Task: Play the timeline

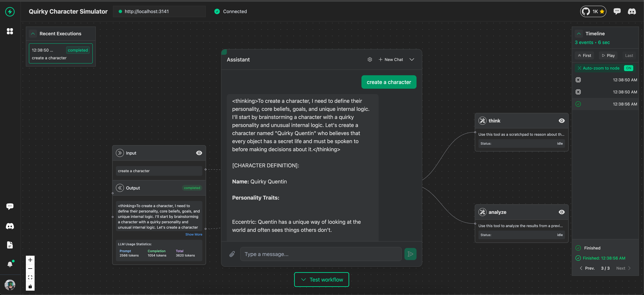Action: (x=608, y=56)
